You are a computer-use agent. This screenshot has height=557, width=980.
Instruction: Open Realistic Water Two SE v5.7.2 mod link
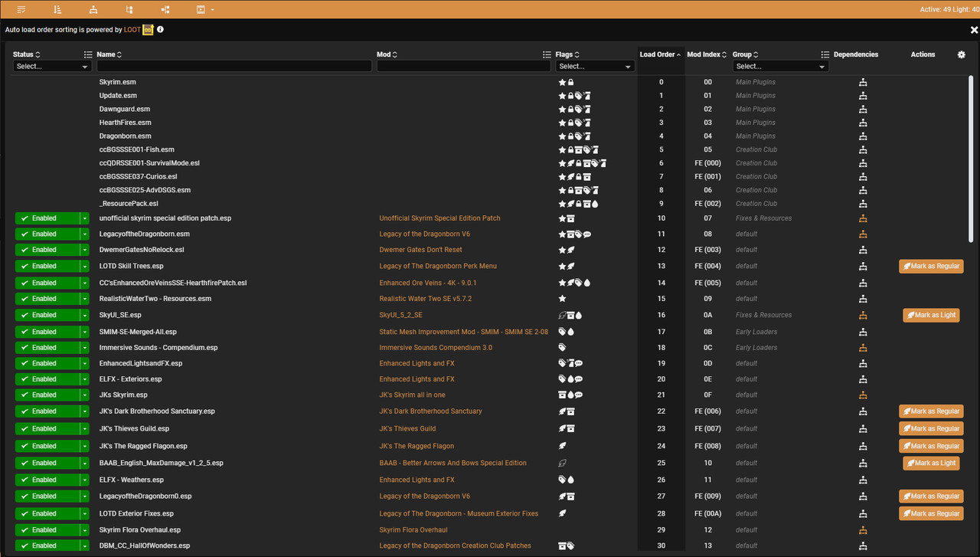click(426, 299)
